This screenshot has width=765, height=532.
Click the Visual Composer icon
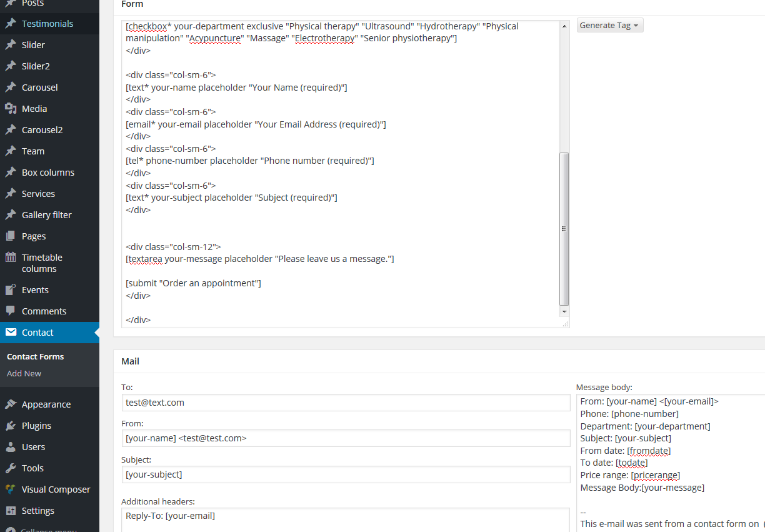(x=11, y=489)
